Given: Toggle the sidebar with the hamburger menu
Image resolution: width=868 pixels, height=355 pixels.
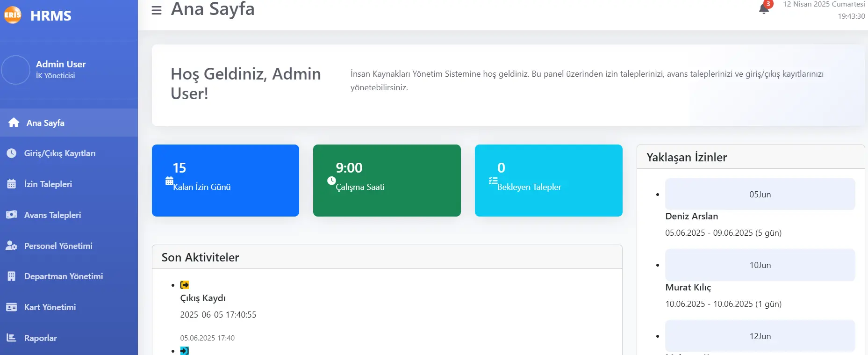Looking at the screenshot, I should tap(156, 9).
